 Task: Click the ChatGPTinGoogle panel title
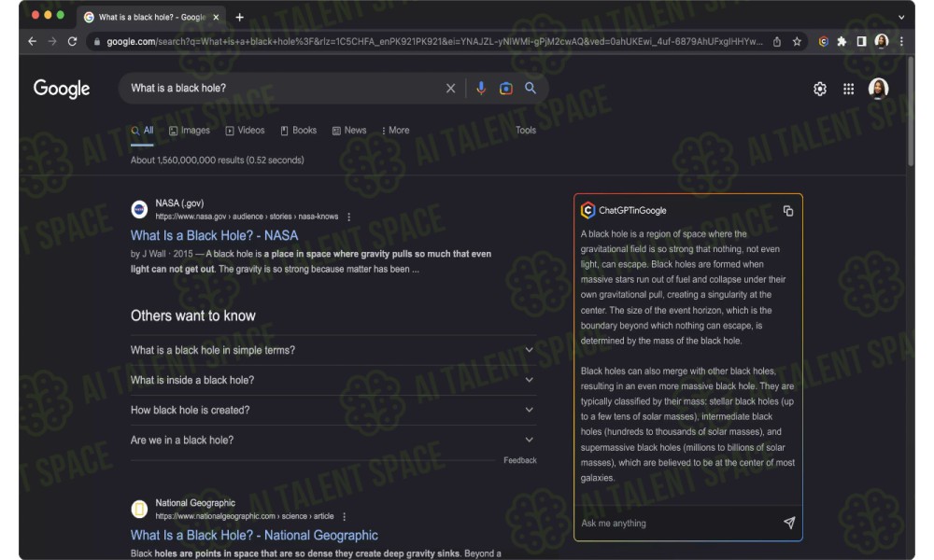tap(632, 211)
